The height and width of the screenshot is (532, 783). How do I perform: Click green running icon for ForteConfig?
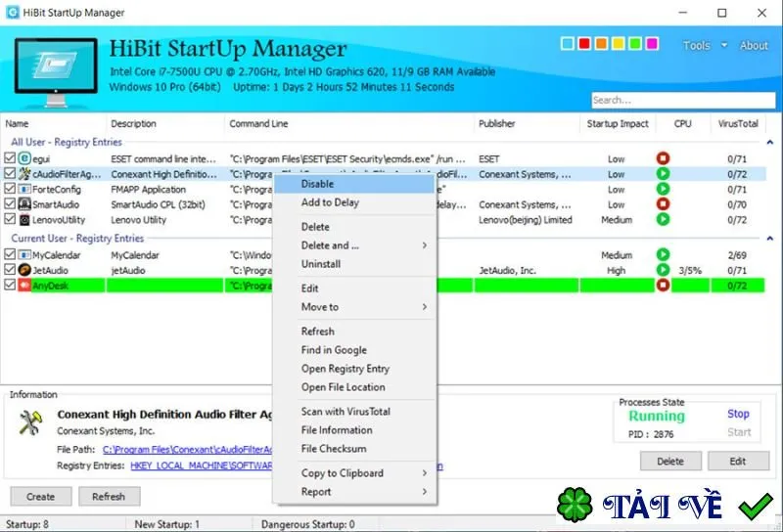coord(663,189)
